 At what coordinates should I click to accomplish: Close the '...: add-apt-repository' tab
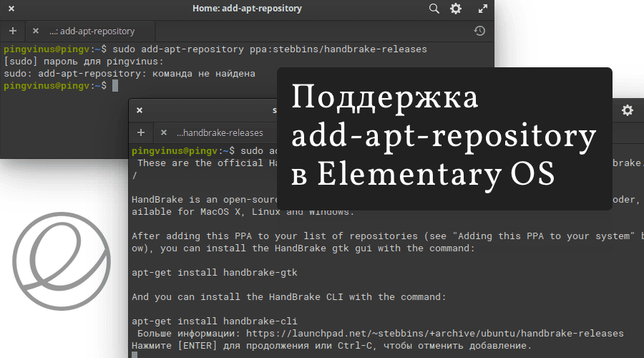[36, 31]
